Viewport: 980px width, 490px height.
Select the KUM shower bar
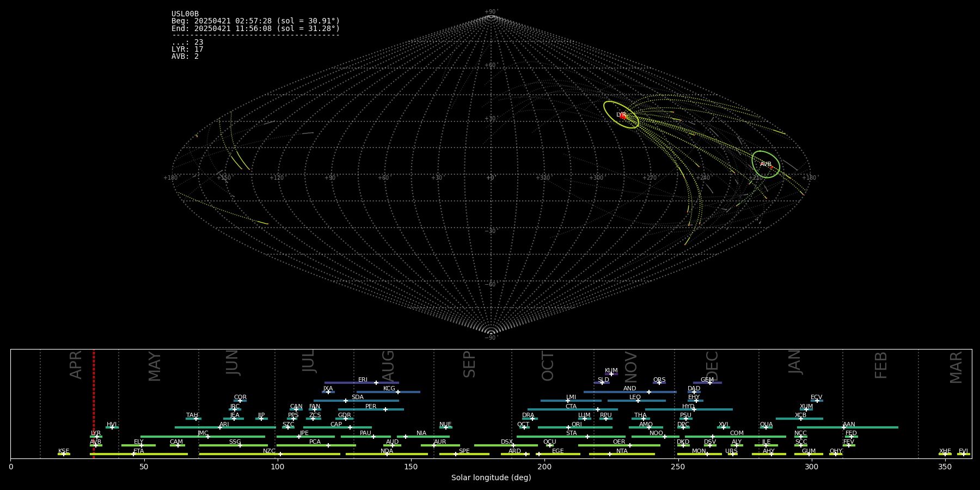pos(611,374)
